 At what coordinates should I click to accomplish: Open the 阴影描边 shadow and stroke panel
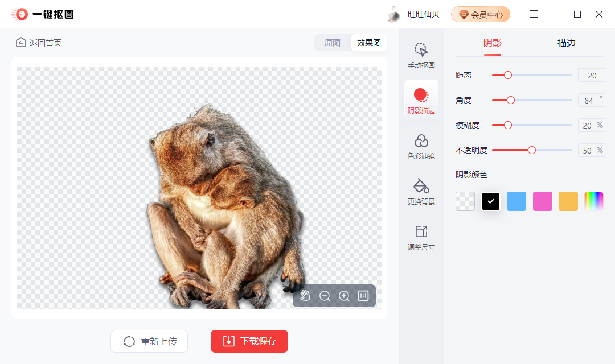[x=421, y=100]
